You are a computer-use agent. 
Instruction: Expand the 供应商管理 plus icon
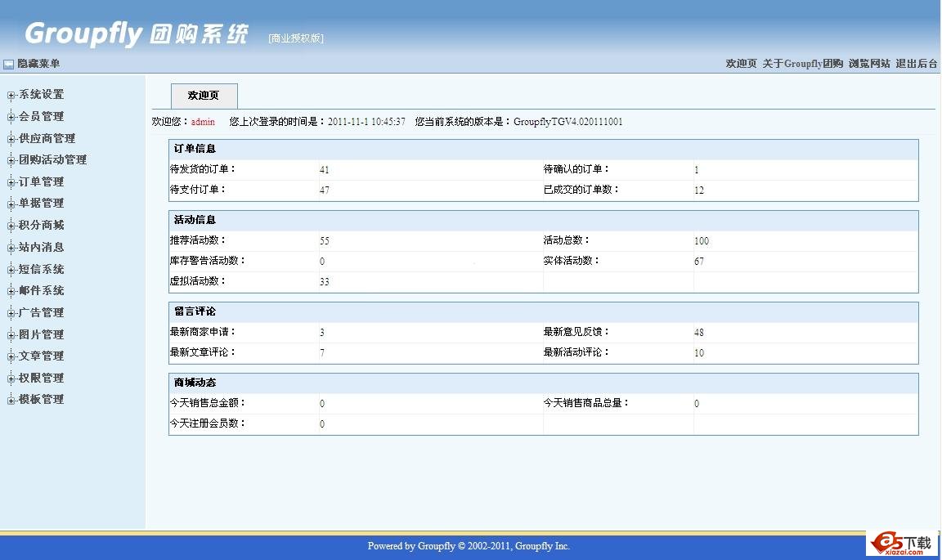pos(11,139)
